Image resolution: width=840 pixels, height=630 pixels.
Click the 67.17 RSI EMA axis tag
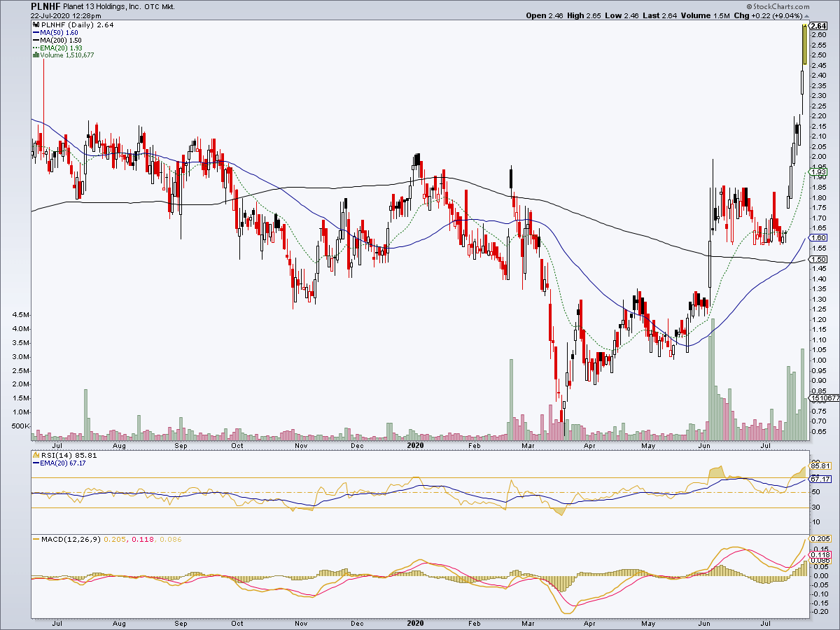[x=820, y=479]
